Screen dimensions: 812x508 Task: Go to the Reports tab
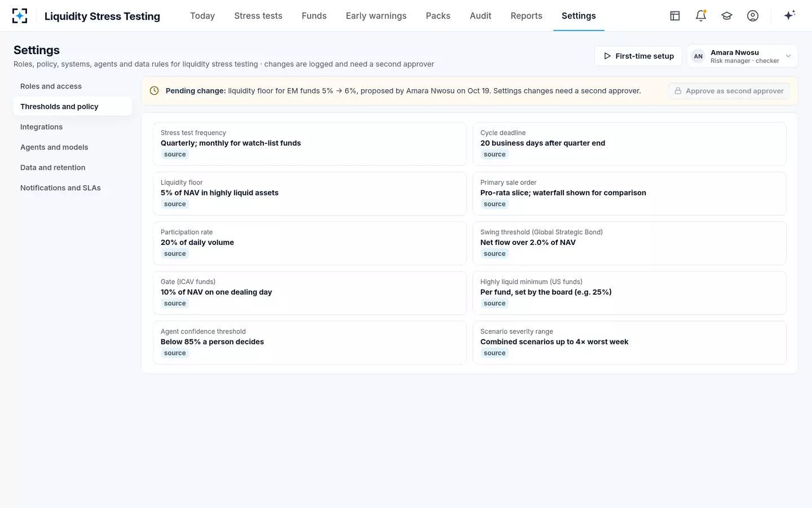(527, 16)
